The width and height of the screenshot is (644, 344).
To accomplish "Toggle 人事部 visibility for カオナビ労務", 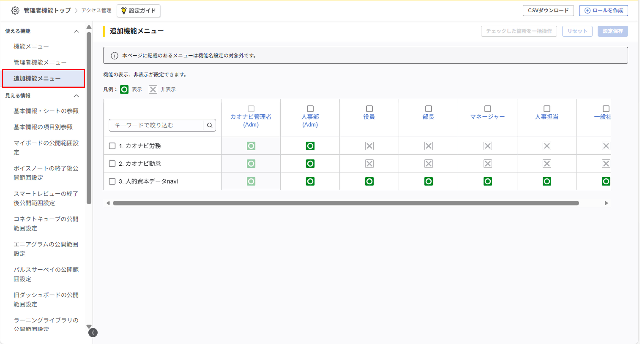I will point(310,146).
